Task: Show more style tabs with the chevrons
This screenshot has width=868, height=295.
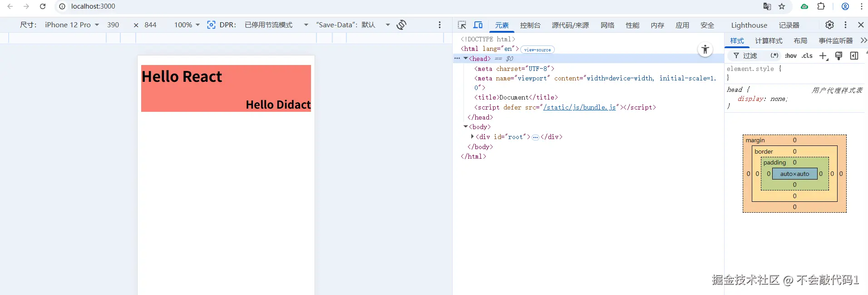Action: pyautogui.click(x=863, y=40)
